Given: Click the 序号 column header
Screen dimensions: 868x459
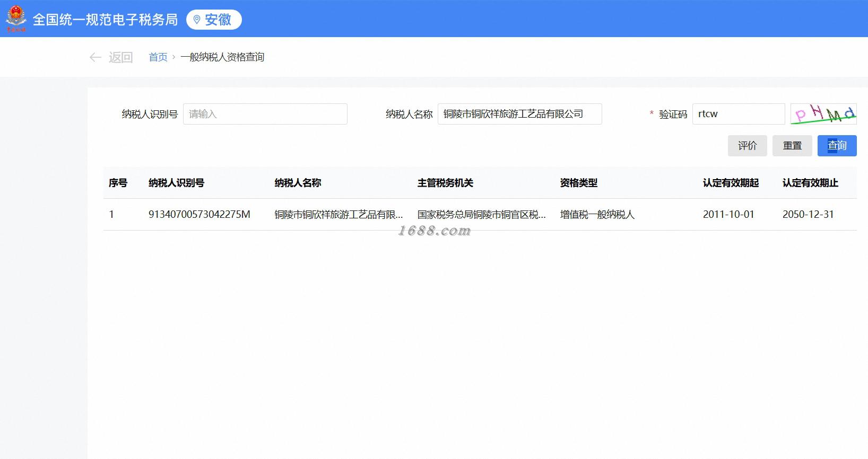Looking at the screenshot, I should tap(118, 183).
